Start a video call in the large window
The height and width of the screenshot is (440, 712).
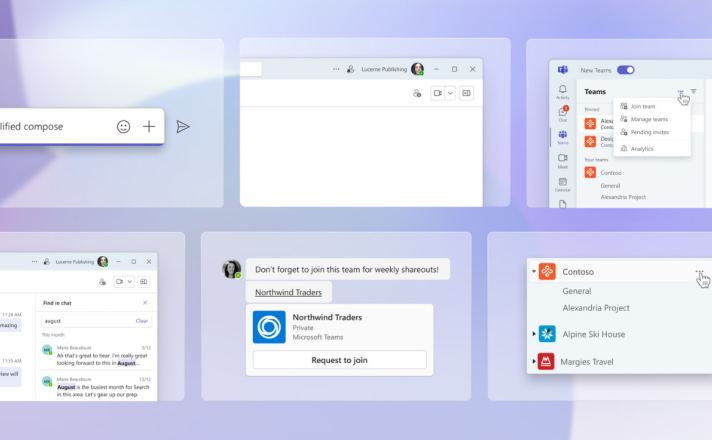[438, 93]
